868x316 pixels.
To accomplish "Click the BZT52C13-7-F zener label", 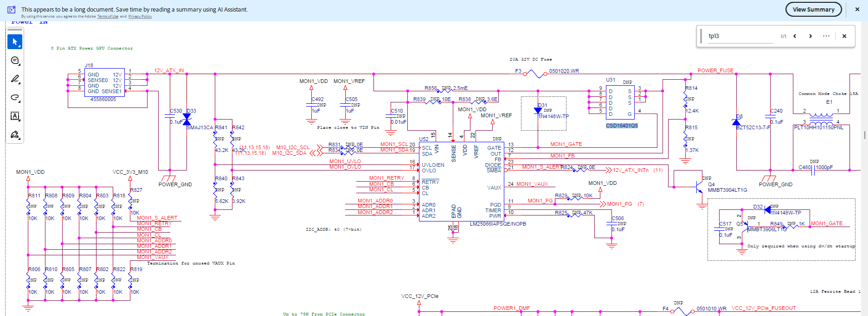I will click(x=753, y=127).
